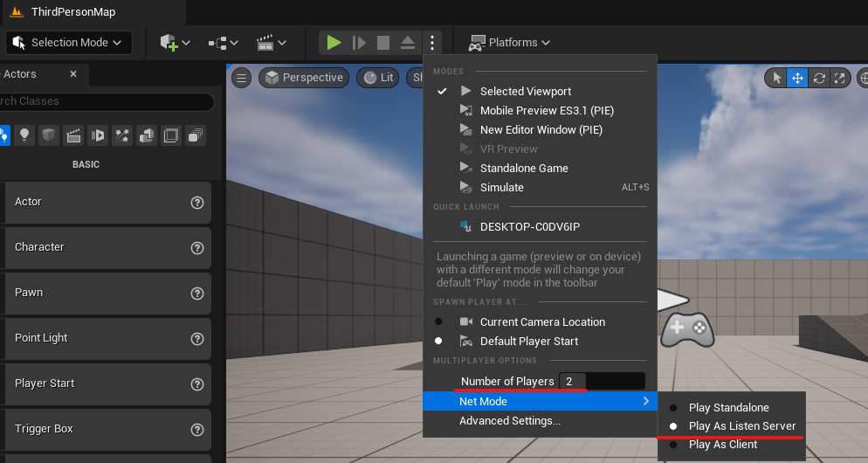Open help icon for Character
The image size is (868, 463).
click(x=197, y=248)
